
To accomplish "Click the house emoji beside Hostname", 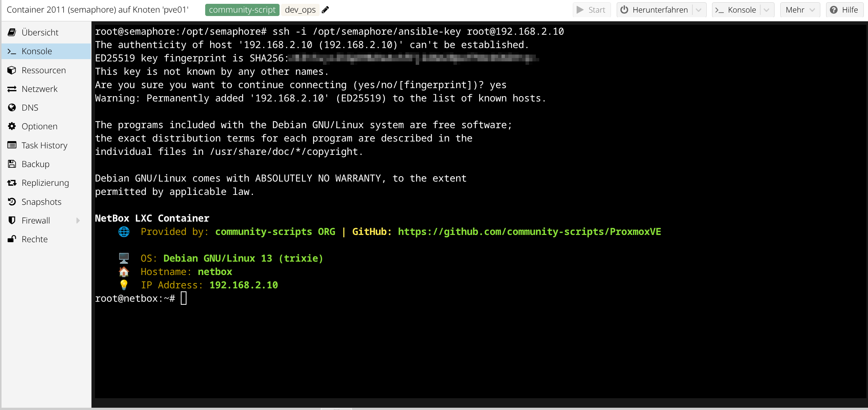I will (x=124, y=272).
